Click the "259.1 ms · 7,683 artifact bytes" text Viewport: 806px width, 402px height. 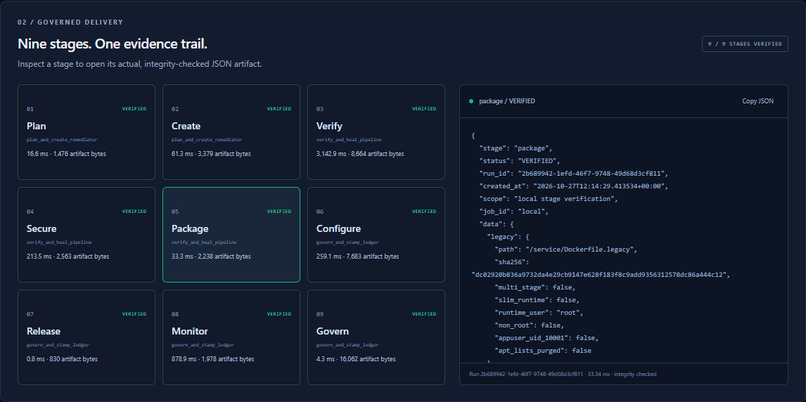(358, 257)
